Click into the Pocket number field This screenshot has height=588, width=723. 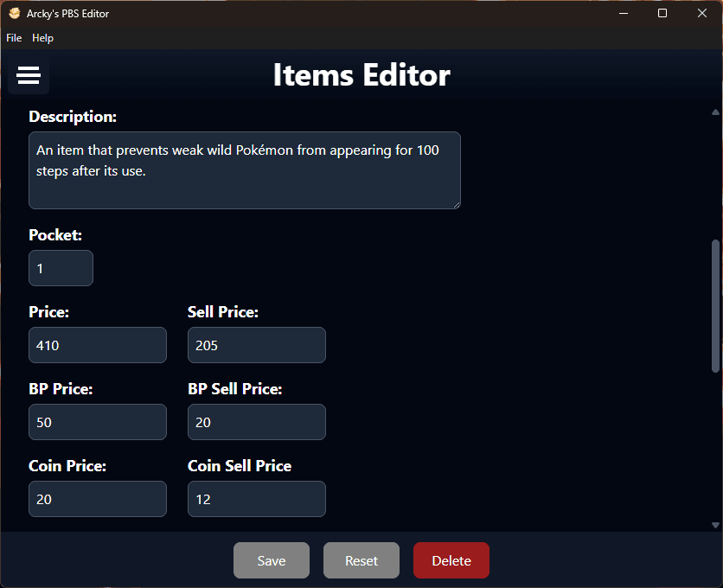(x=61, y=268)
